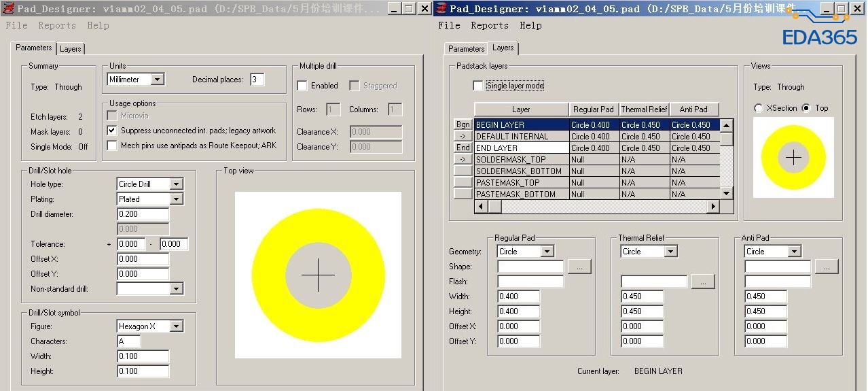The width and height of the screenshot is (868, 391).
Task: Open Reports menu in right window
Action: [x=489, y=25]
